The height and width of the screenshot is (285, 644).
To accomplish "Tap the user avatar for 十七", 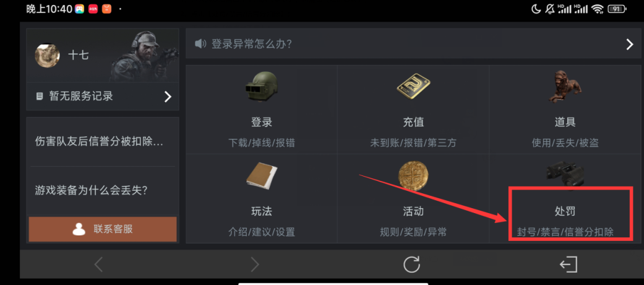I will pos(47,55).
